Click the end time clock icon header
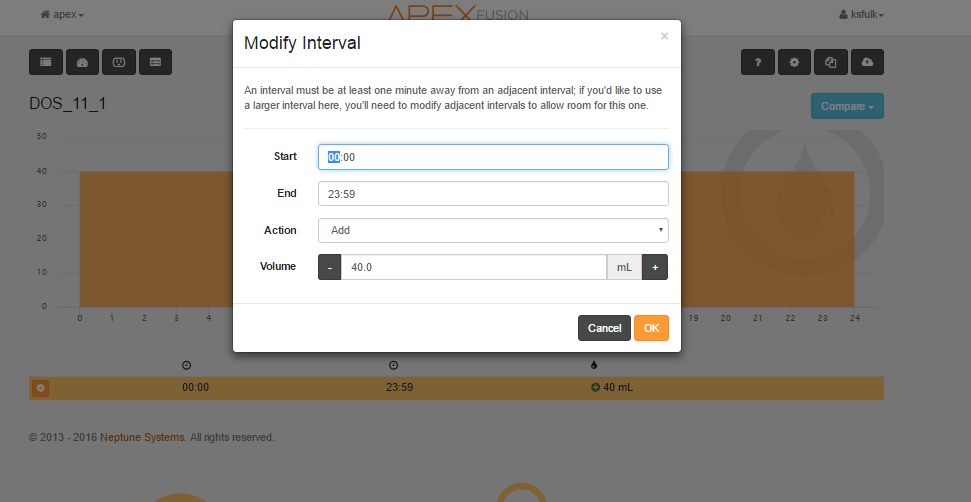The width and height of the screenshot is (971, 502). pyautogui.click(x=393, y=365)
